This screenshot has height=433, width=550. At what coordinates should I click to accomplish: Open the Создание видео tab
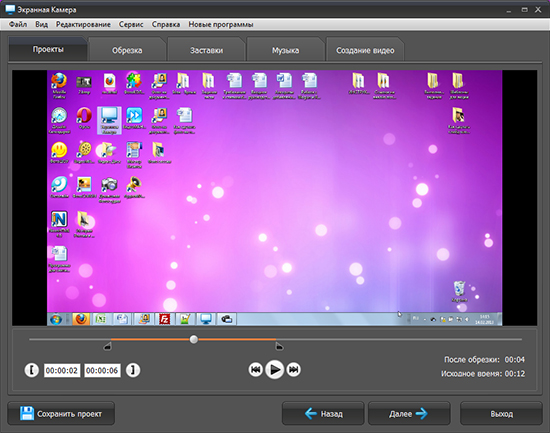click(x=365, y=51)
